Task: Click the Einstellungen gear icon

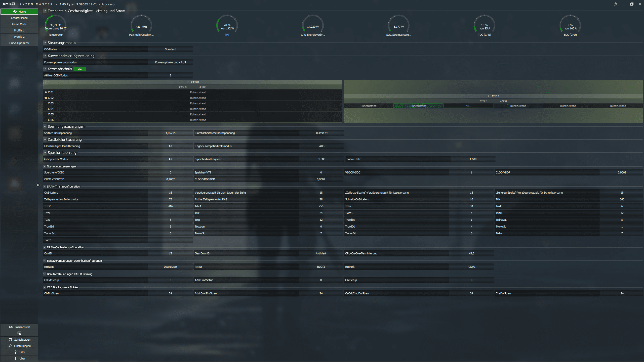Action: click(10, 346)
